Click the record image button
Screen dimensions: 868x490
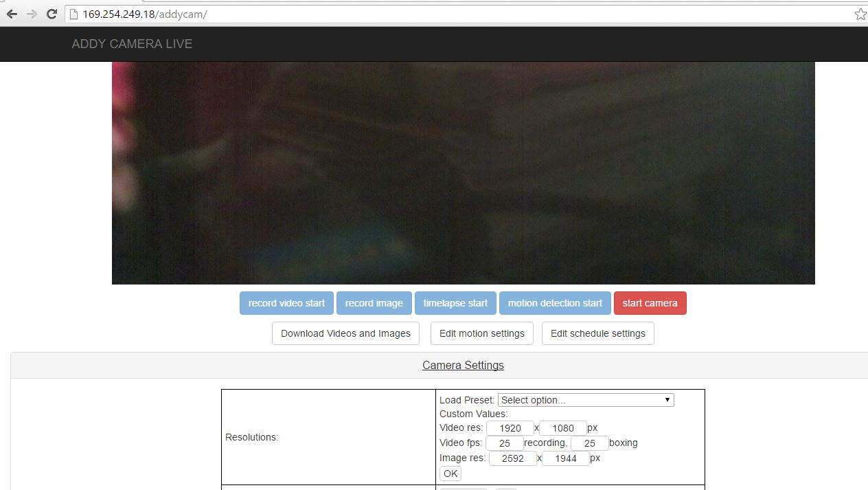coord(374,303)
